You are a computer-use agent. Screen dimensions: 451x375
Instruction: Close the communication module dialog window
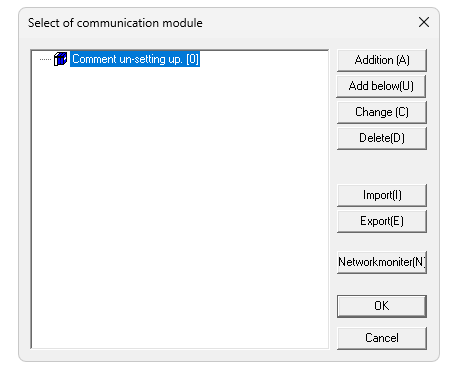coord(424,23)
